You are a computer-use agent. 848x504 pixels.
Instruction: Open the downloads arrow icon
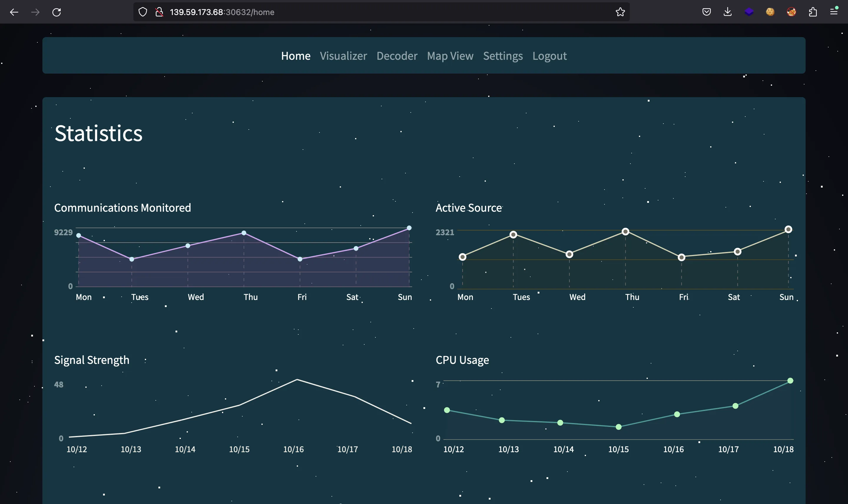[x=728, y=12]
